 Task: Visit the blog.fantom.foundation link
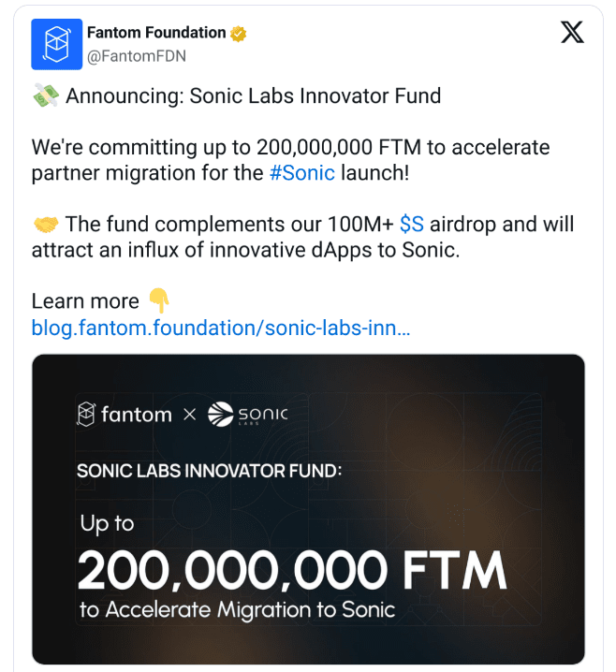click(x=220, y=329)
